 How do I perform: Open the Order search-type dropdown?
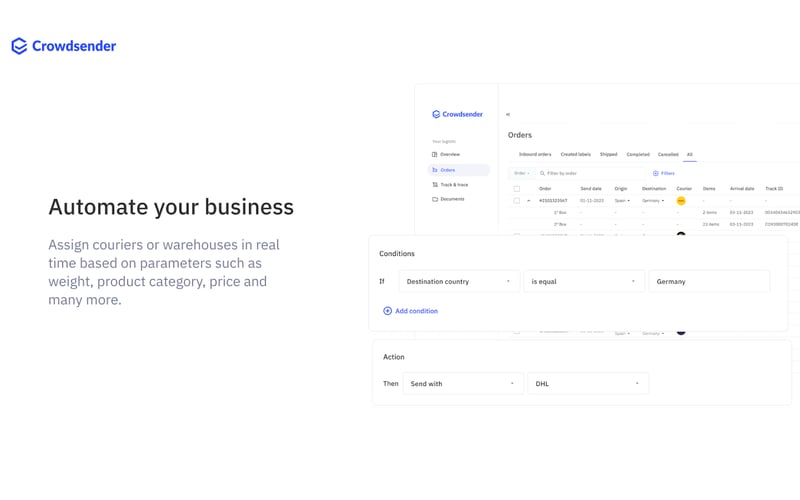(521, 173)
